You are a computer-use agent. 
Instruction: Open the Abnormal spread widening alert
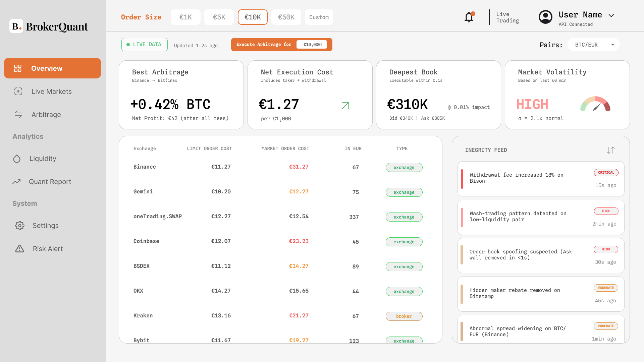click(541, 329)
